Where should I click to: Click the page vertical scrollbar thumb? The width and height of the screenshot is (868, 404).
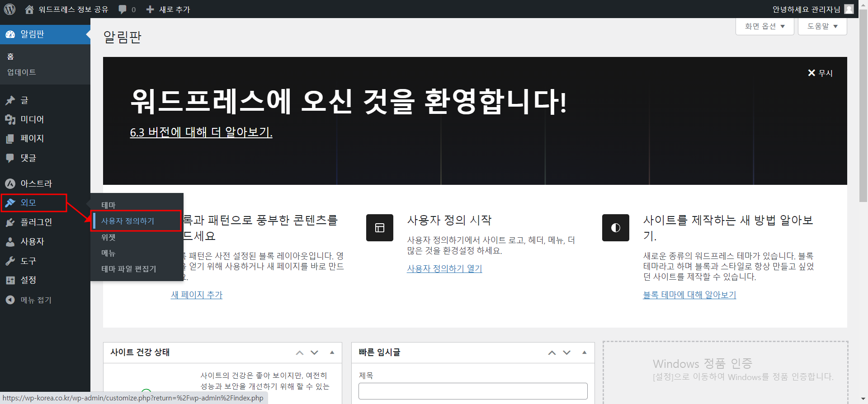point(863,106)
